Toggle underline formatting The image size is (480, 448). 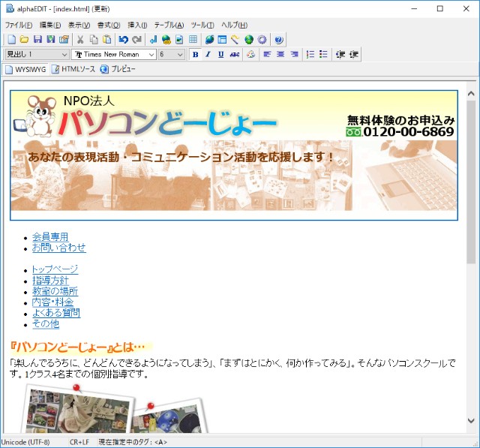click(220, 54)
